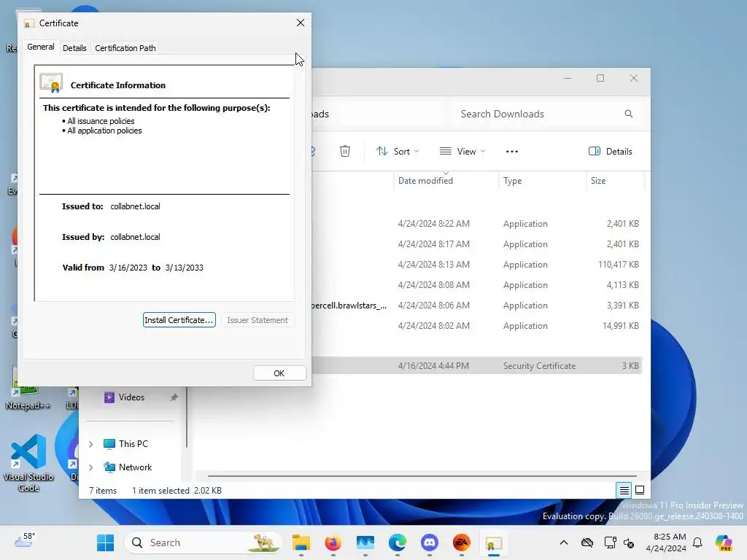Select the 110,417 KB application row
Image resolution: width=747 pixels, height=560 pixels.
coord(476,265)
